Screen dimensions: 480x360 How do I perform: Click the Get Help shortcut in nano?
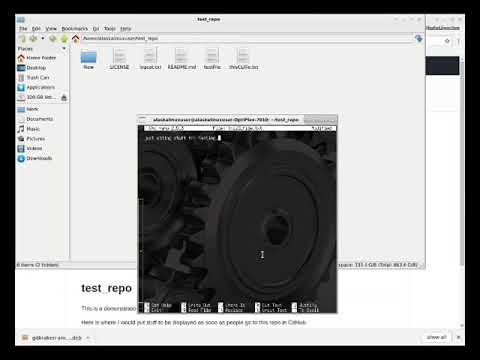[159, 305]
